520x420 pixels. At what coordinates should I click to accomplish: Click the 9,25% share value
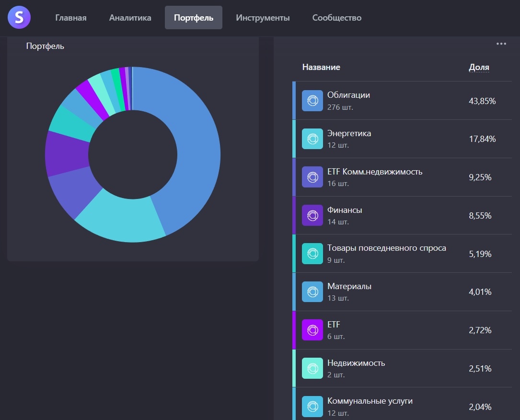click(x=480, y=177)
